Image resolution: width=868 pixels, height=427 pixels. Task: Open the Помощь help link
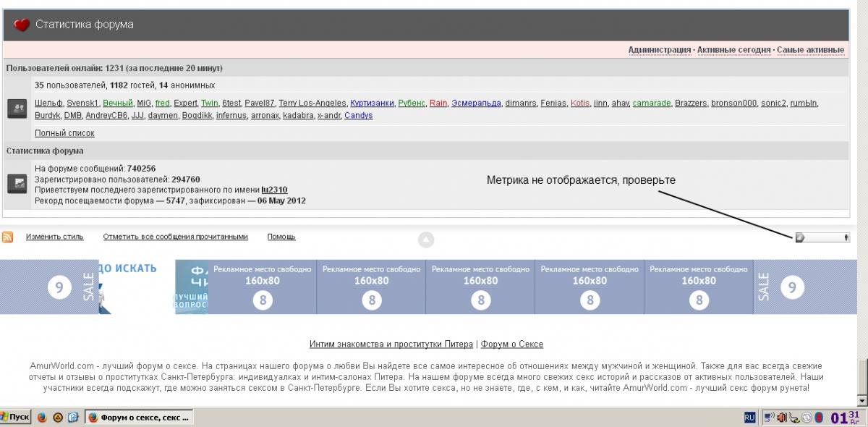(281, 237)
